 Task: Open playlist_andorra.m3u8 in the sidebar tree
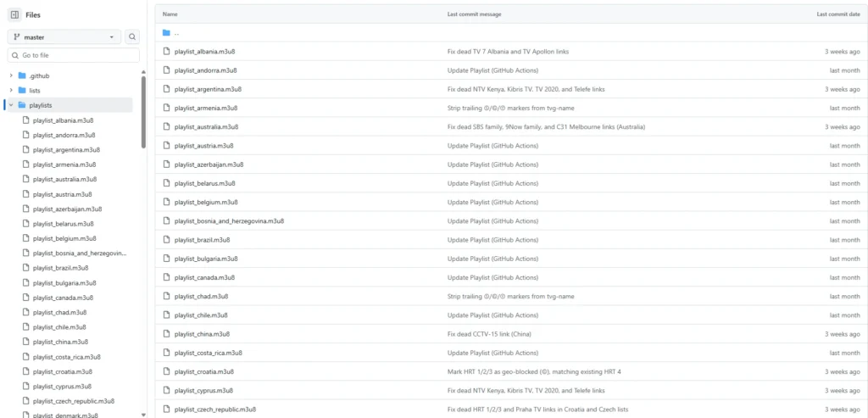(64, 135)
